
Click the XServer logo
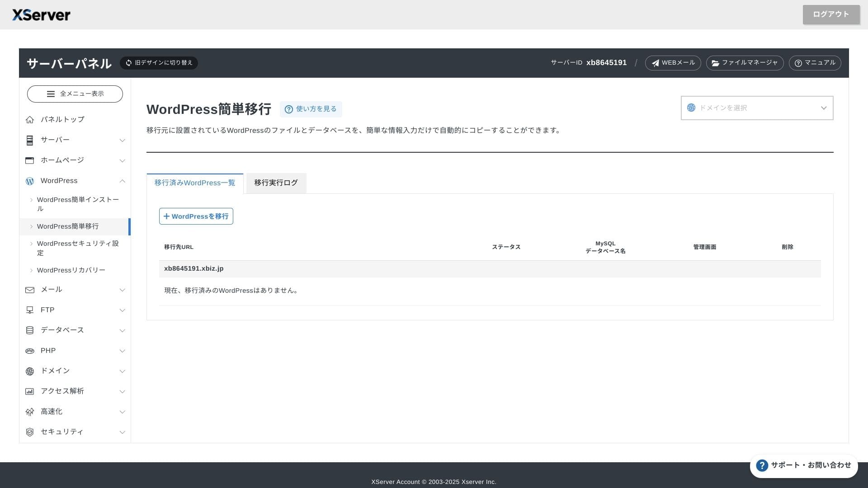click(x=41, y=15)
